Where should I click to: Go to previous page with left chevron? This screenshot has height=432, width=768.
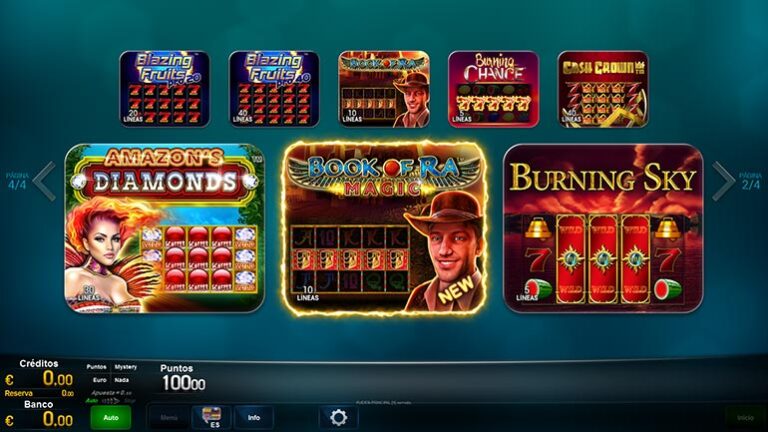tap(45, 181)
